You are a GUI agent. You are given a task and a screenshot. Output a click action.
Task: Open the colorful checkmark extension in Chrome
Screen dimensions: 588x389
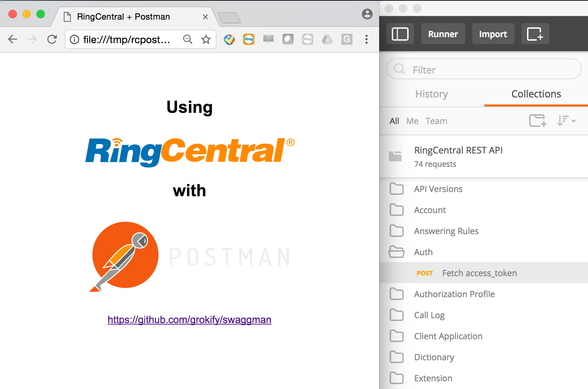pyautogui.click(x=229, y=39)
